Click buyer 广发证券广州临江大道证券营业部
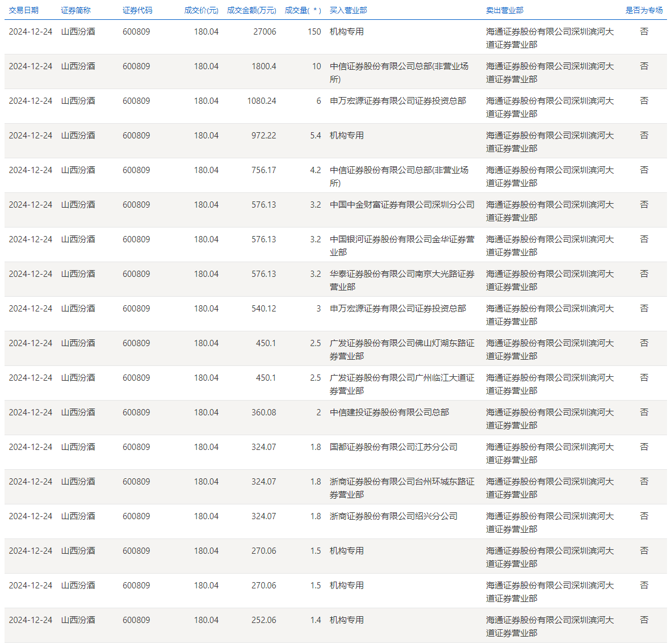 pyautogui.click(x=402, y=385)
